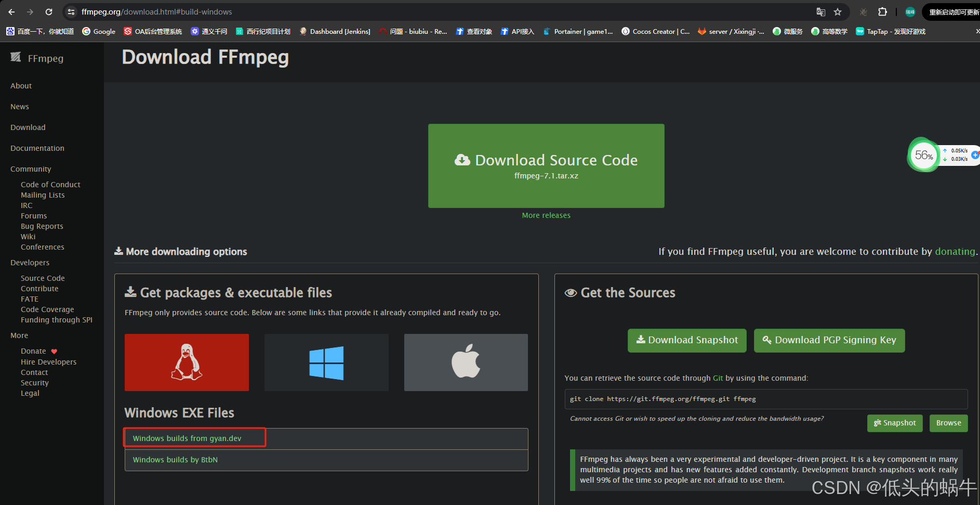Image resolution: width=980 pixels, height=505 pixels.
Task: Open the 微服务 bookmark
Action: (788, 31)
